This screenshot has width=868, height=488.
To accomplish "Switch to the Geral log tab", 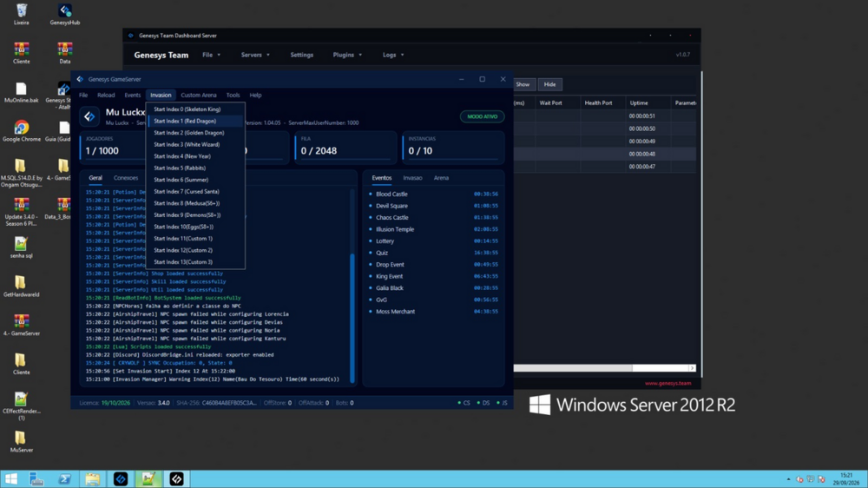I will (x=95, y=178).
